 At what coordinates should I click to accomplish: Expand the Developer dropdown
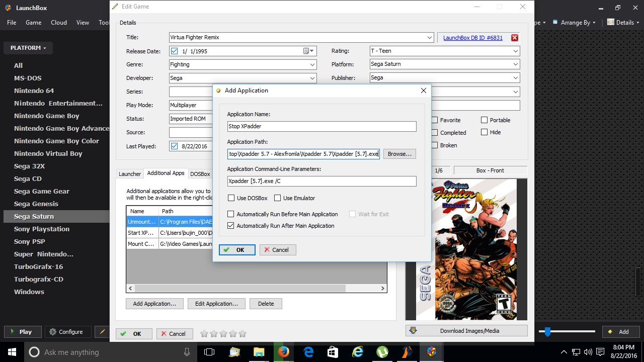pos(312,78)
